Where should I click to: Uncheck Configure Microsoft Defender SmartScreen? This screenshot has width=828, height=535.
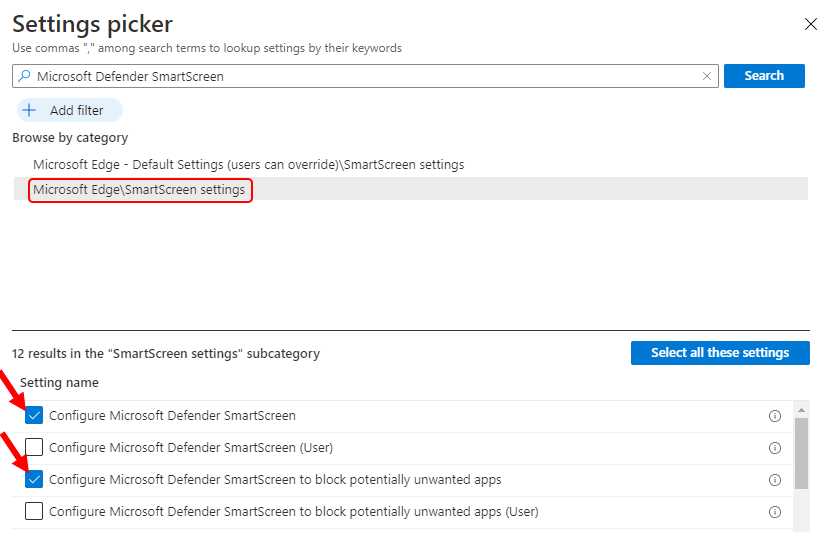pos(34,416)
